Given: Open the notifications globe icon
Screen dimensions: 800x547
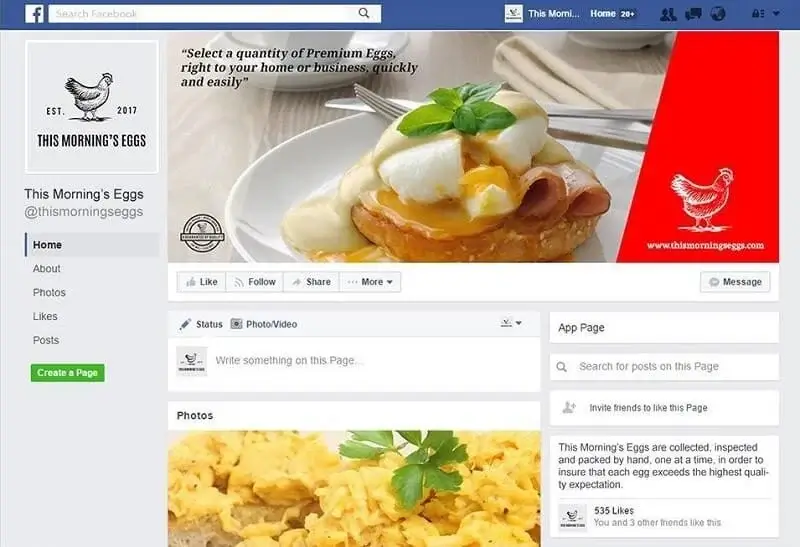Looking at the screenshot, I should pos(718,14).
